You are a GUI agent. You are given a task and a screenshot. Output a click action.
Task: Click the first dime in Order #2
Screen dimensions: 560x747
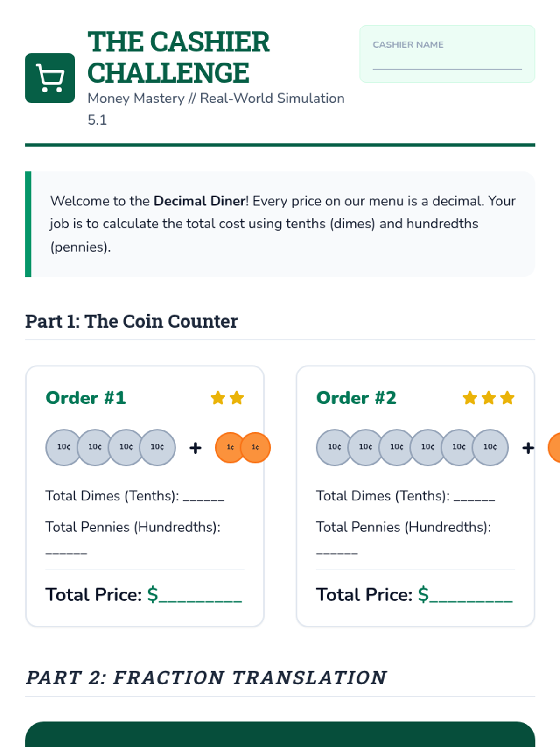point(333,447)
